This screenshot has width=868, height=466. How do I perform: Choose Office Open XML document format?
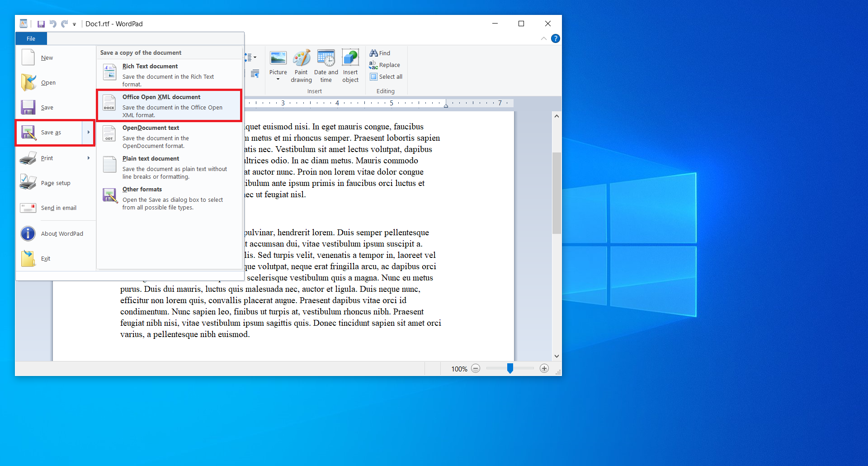click(x=169, y=105)
